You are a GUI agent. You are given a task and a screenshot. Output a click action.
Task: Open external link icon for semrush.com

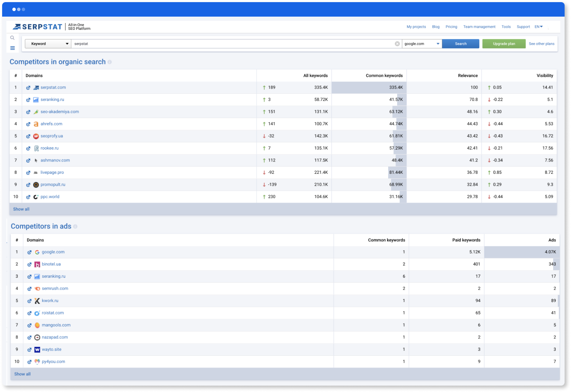pos(29,289)
